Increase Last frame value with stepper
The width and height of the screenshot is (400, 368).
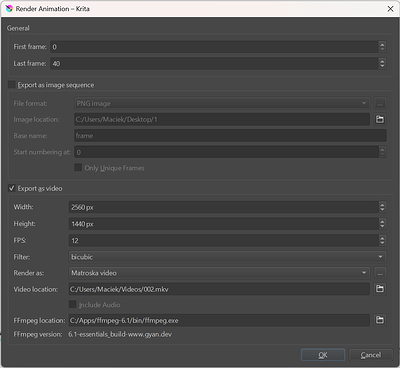tap(382, 61)
